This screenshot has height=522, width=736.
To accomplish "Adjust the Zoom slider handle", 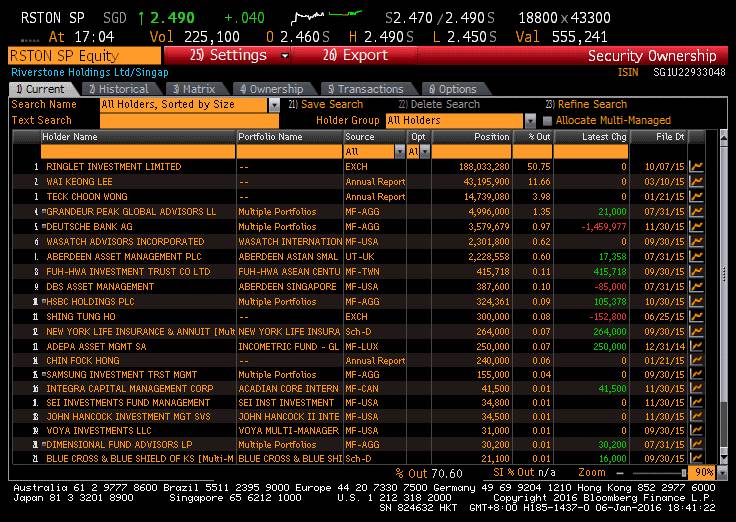I will (683, 473).
